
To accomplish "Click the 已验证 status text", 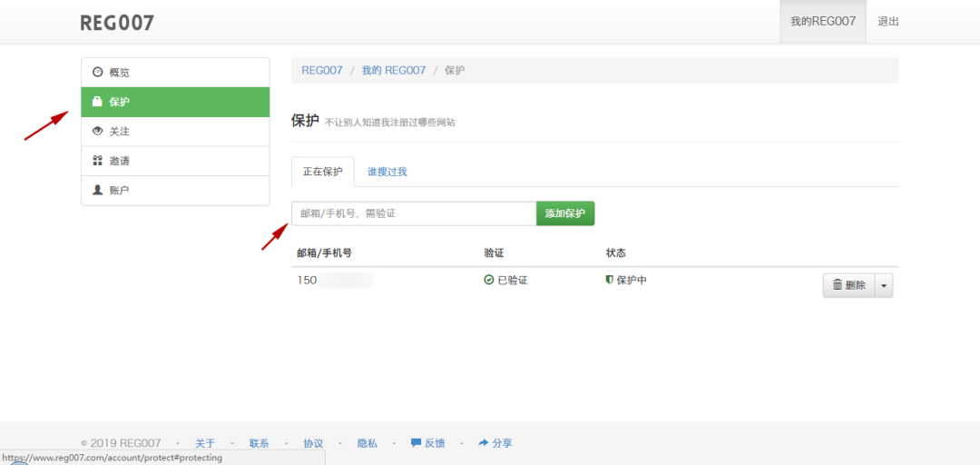I will coord(512,281).
